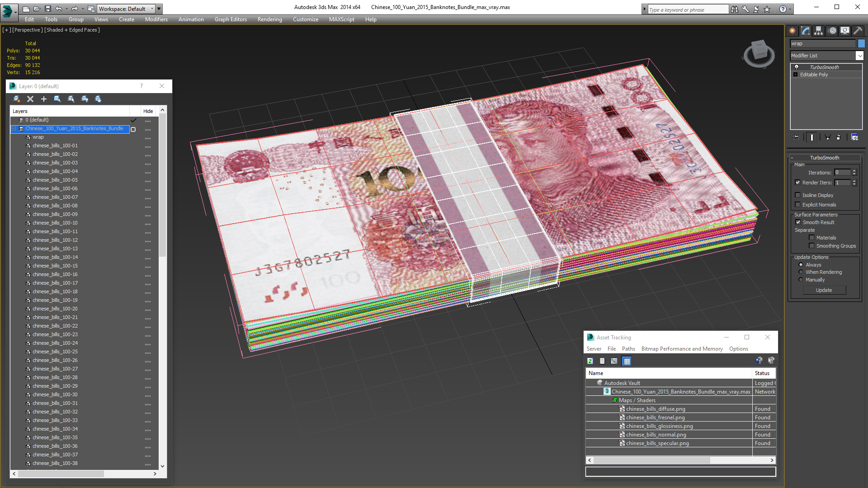Select the When Rendering radio button
Viewport: 868px width, 488px height.
coord(801,272)
